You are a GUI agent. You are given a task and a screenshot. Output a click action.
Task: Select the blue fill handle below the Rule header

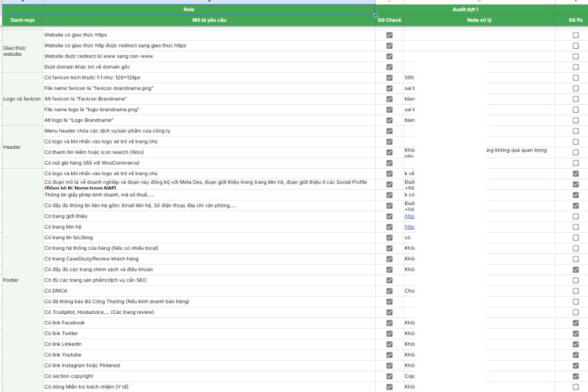[x=375, y=15]
